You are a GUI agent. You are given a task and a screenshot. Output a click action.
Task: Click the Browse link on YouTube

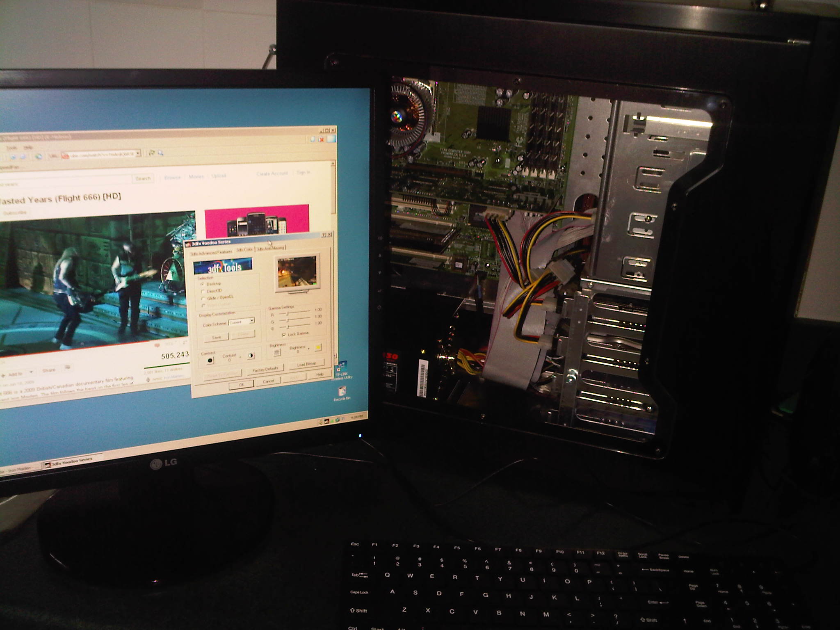pyautogui.click(x=172, y=178)
